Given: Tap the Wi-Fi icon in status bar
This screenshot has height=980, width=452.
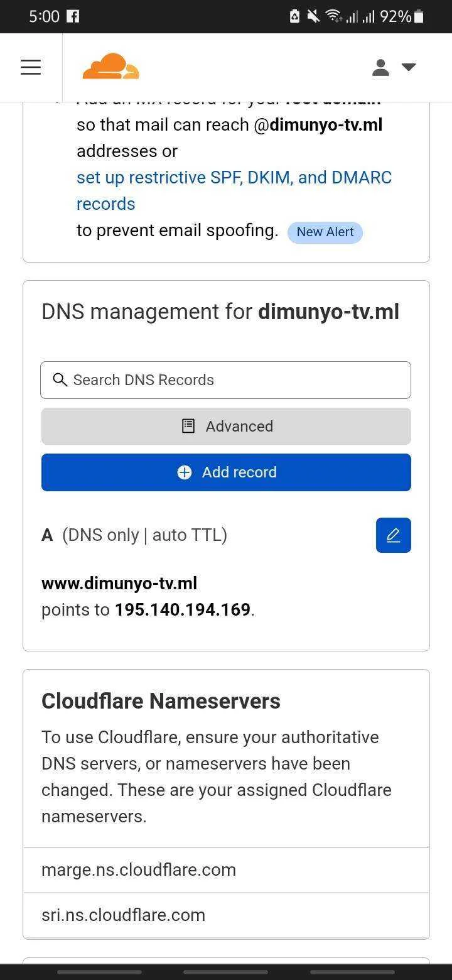Looking at the screenshot, I should click(333, 16).
